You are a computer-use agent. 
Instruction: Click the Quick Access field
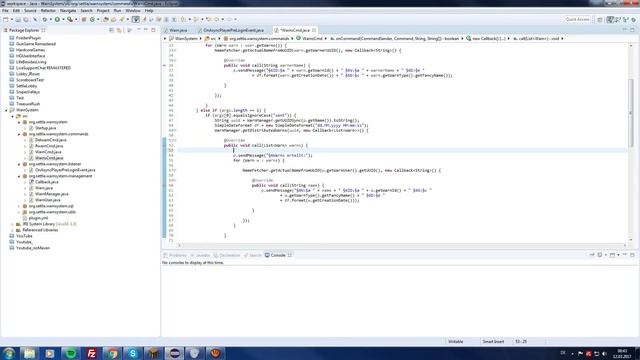pos(577,19)
